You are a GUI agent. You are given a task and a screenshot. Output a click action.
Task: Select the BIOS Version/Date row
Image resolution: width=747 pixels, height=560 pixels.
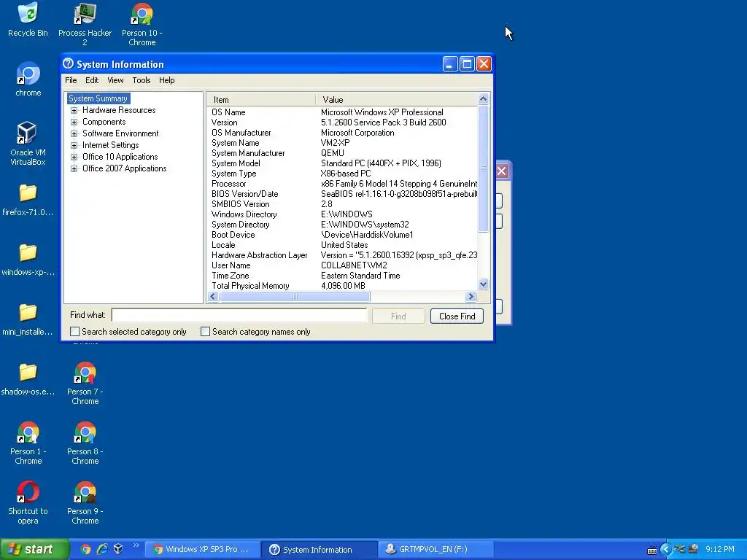343,194
